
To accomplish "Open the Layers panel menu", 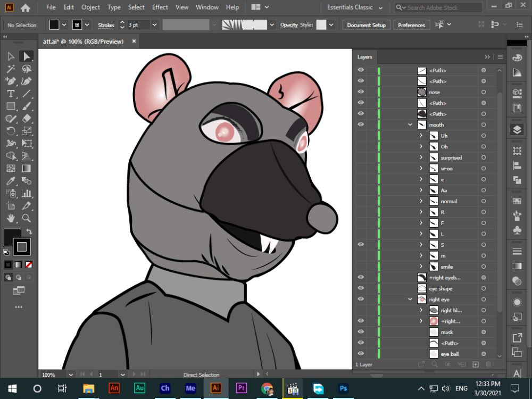I will pos(500,57).
